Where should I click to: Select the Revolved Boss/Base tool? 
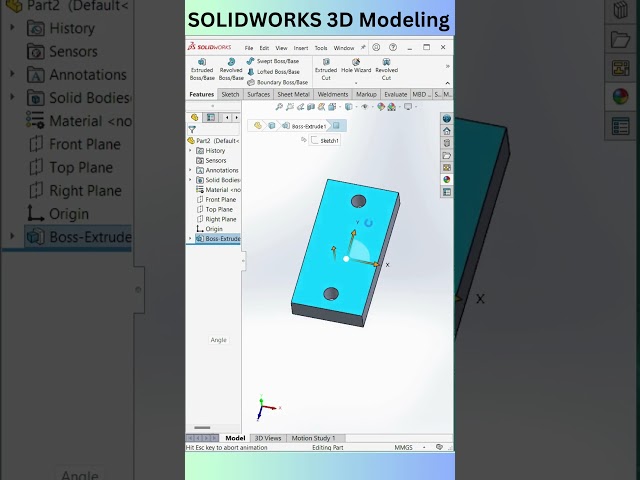pyautogui.click(x=231, y=69)
